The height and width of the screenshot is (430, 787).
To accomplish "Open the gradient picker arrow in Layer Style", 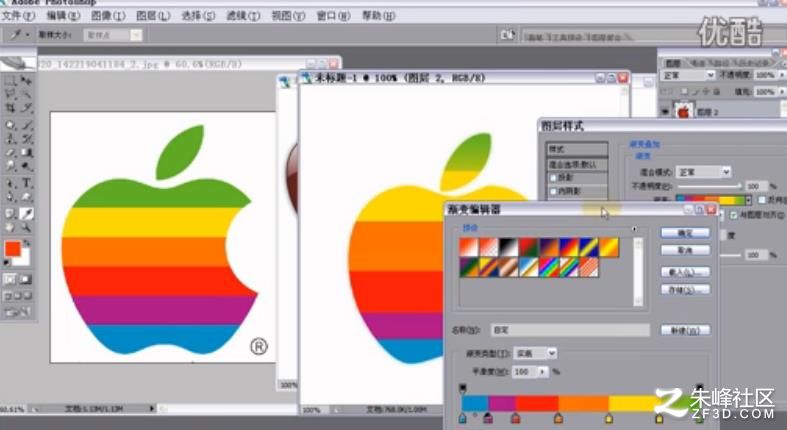I will (x=748, y=200).
